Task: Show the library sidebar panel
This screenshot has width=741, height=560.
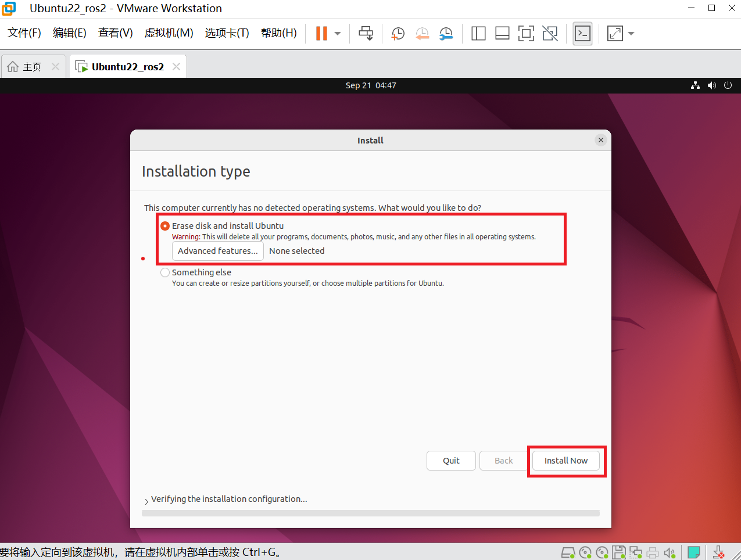Action: (x=478, y=33)
